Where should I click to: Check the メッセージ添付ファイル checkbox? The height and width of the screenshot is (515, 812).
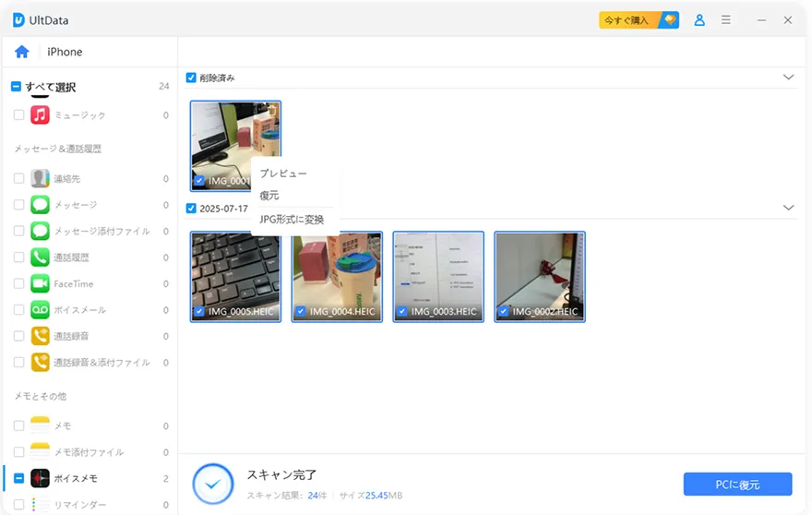click(x=18, y=231)
